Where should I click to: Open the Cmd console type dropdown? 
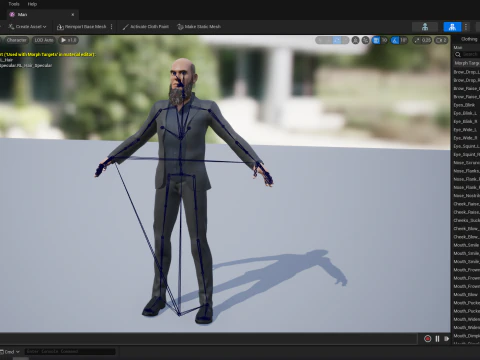coord(10,352)
